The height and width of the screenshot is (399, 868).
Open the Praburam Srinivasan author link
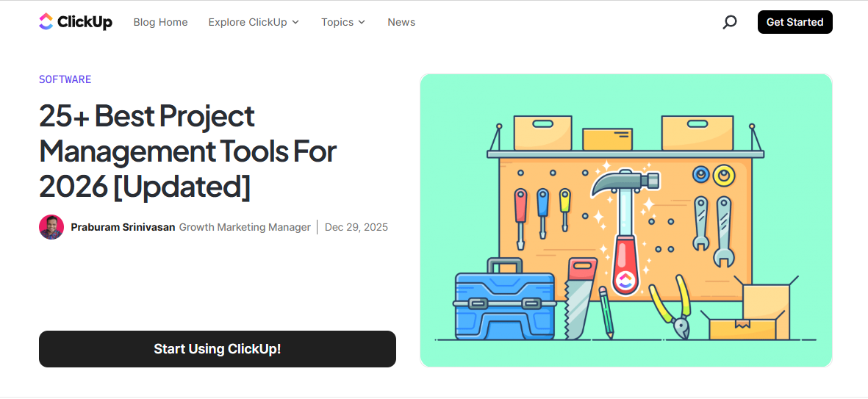[x=123, y=227]
